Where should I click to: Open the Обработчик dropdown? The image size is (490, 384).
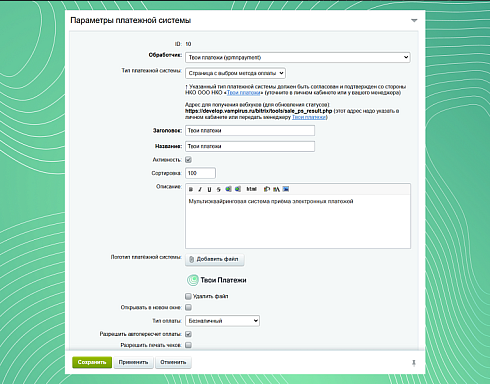[x=298, y=57]
